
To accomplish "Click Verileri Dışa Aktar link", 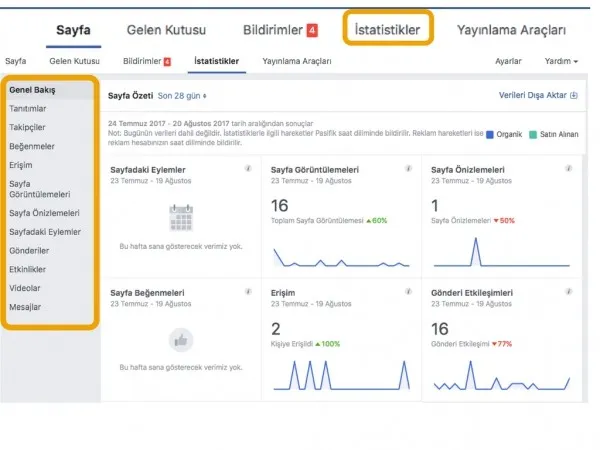I will tap(533, 95).
